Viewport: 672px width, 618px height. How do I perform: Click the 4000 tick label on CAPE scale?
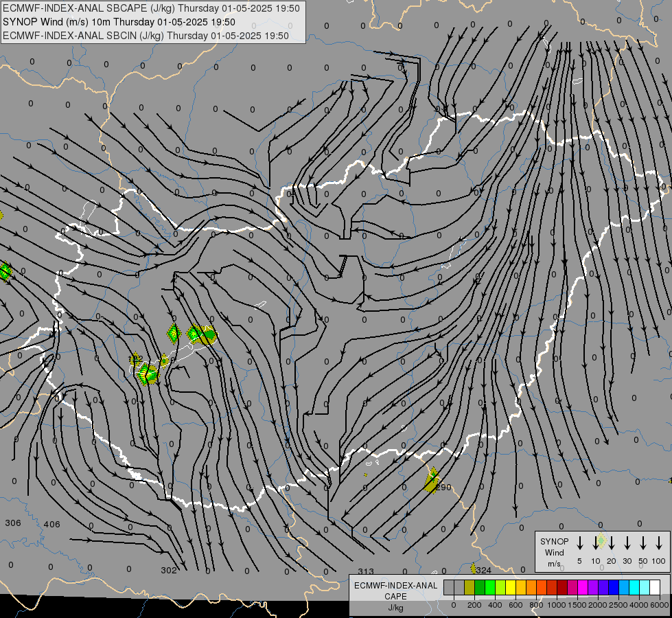tap(639, 605)
